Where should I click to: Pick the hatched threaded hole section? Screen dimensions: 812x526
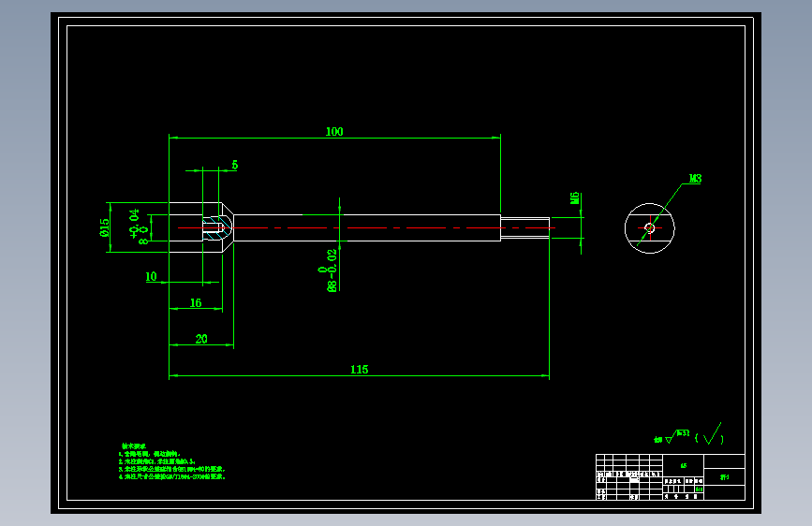(216, 227)
